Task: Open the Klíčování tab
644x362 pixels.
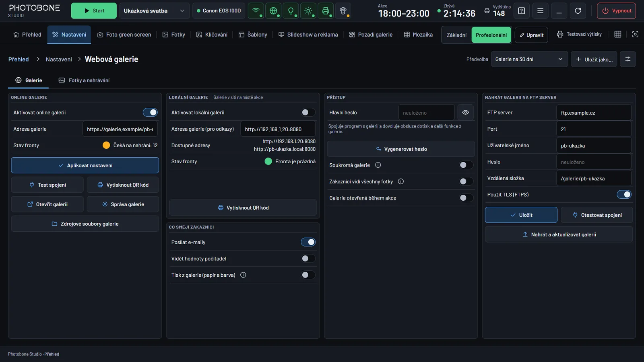Action: point(212,35)
